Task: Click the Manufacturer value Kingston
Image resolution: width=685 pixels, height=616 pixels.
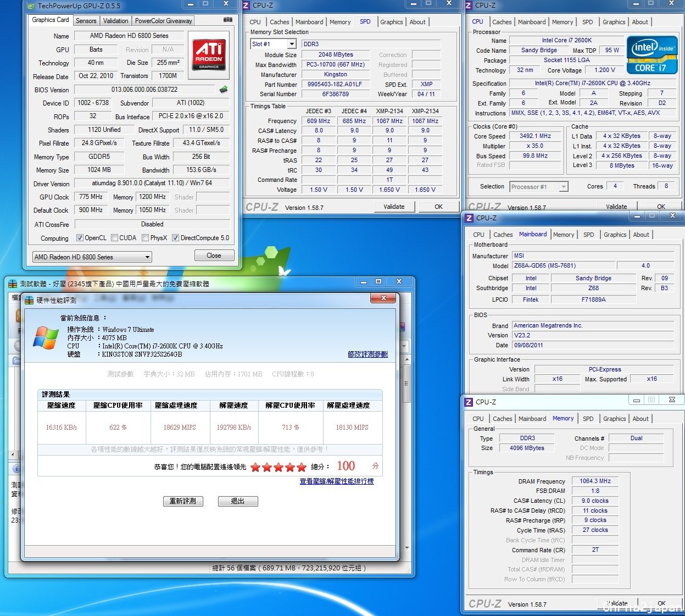Action: pos(335,75)
